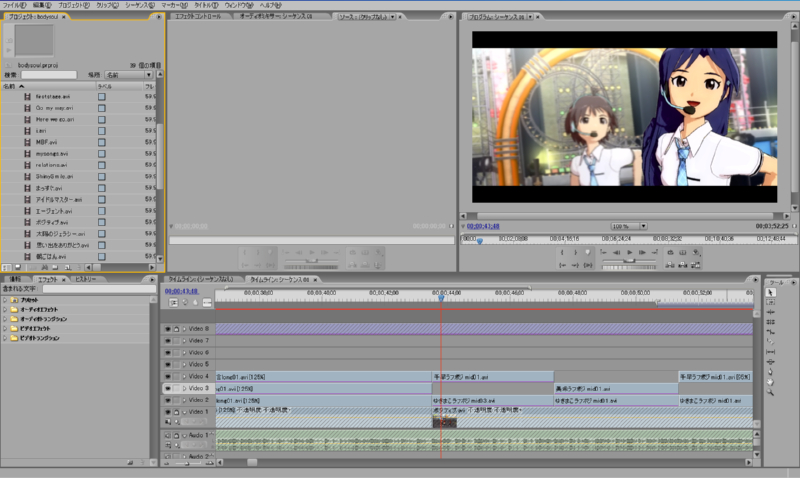Click the Loop playback button
The height and width of the screenshot is (478, 800).
[x=670, y=253]
